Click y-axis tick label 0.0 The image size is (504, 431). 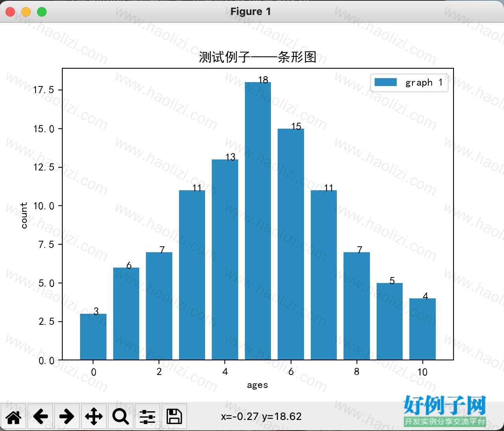click(x=46, y=361)
